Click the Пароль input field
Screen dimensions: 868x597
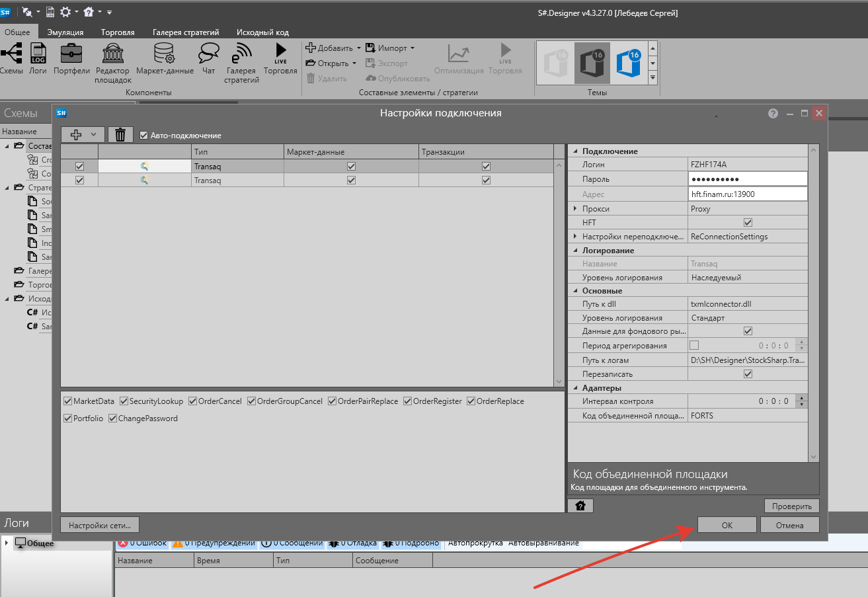(x=748, y=179)
